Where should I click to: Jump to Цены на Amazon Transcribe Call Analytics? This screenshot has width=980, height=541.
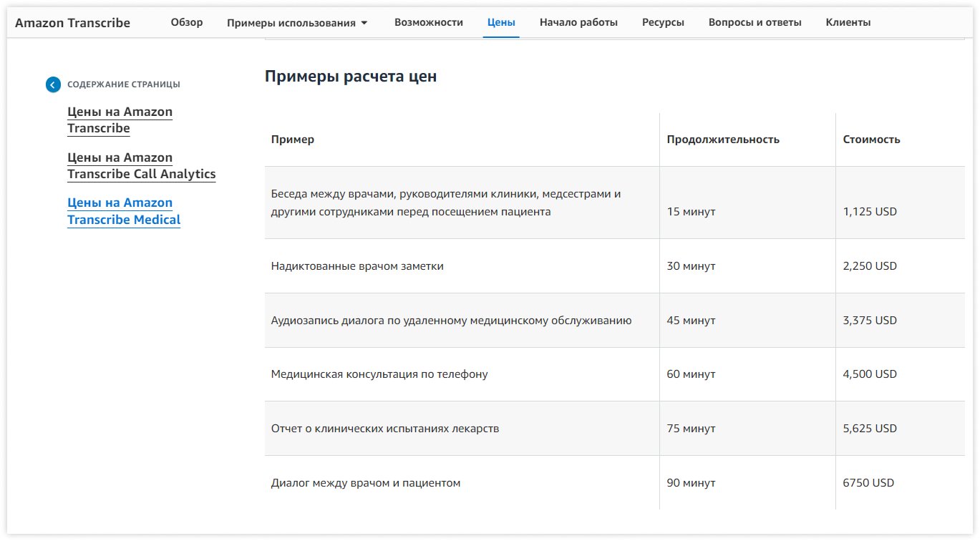[x=141, y=165]
